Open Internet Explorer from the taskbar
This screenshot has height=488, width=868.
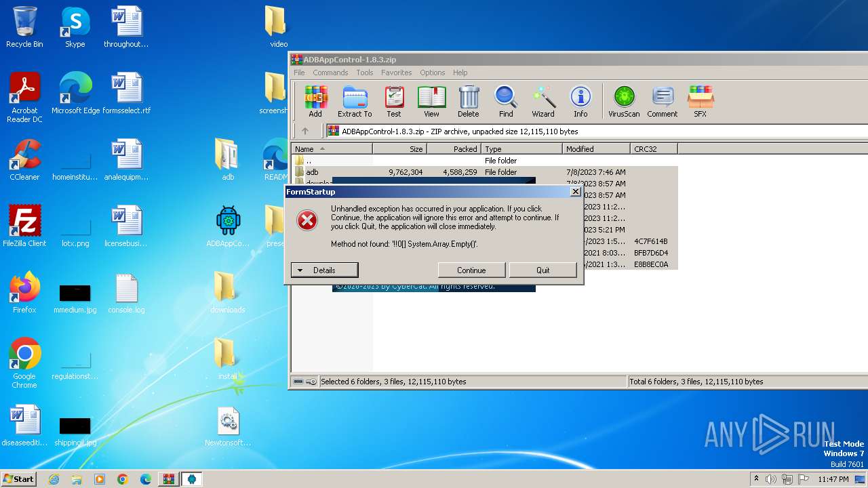pos(54,479)
